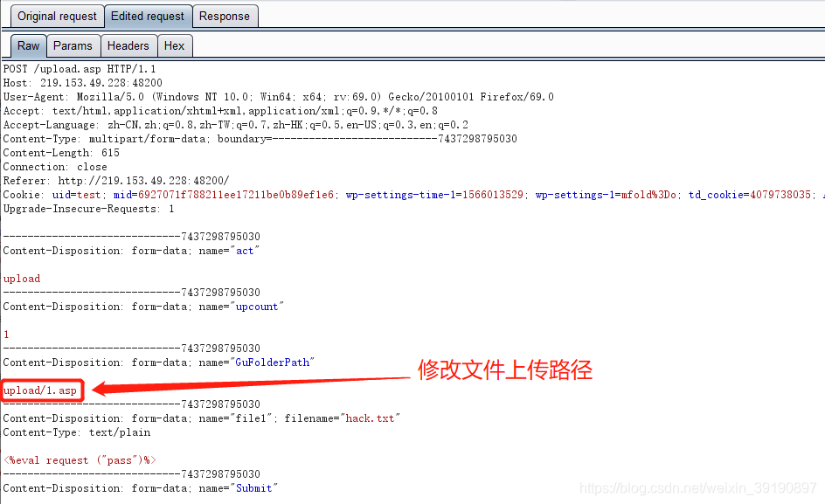Click the 'Upgrade-Insecure-Requests: 1' header
This screenshot has height=504, width=825.
[x=88, y=209]
